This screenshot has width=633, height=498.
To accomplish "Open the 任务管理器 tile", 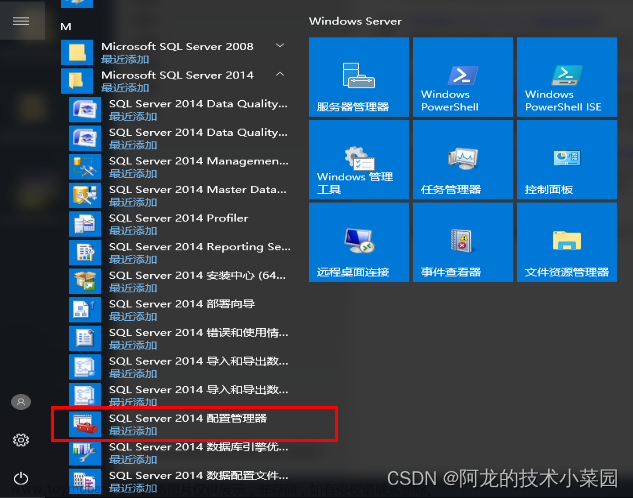I will 463,160.
